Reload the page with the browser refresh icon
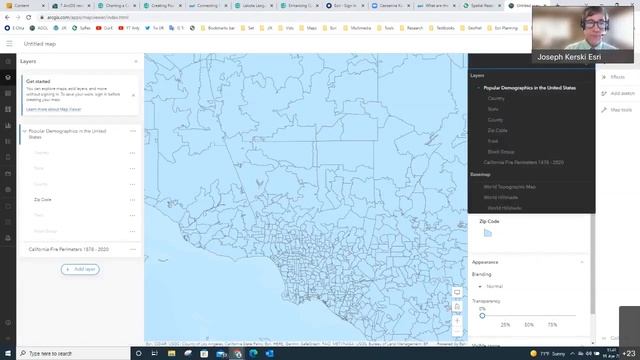This screenshot has height=360, width=640. (29, 18)
